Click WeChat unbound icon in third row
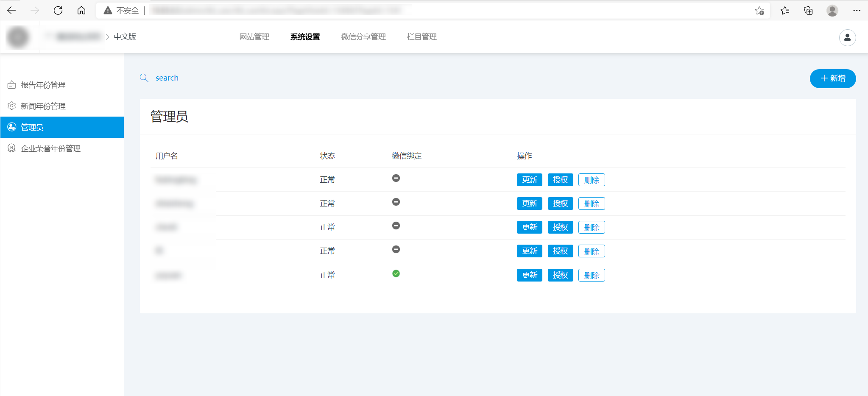Image resolution: width=868 pixels, height=396 pixels. [x=396, y=226]
